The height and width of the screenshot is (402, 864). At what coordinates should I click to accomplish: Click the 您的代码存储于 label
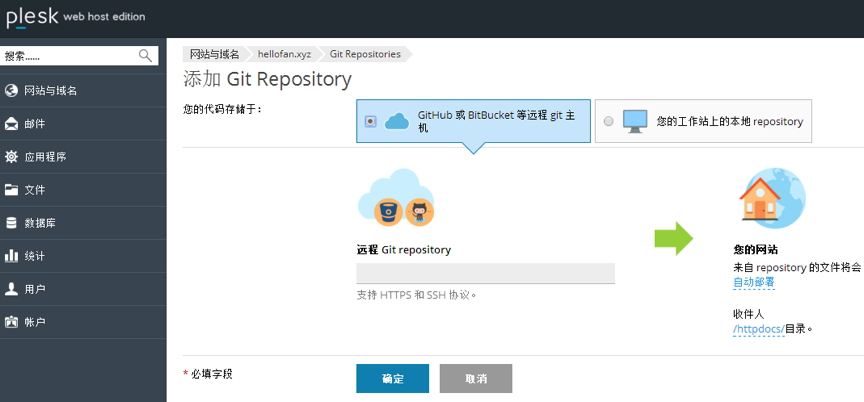pyautogui.click(x=223, y=109)
